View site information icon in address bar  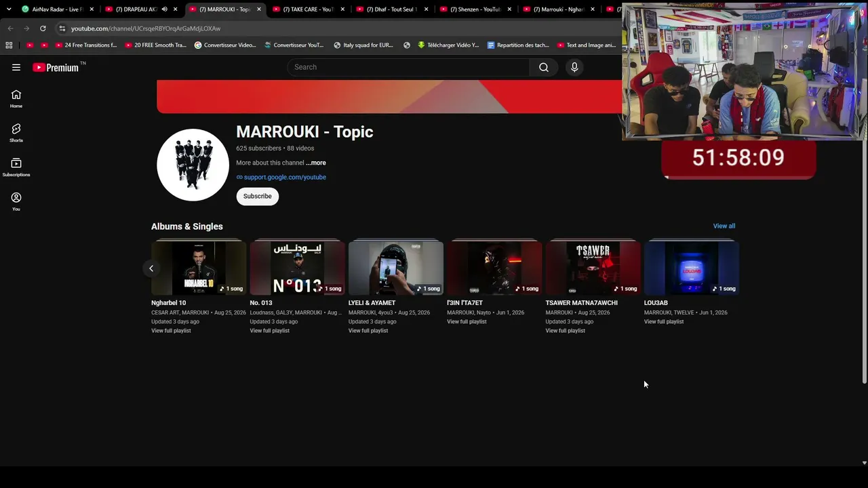click(62, 28)
